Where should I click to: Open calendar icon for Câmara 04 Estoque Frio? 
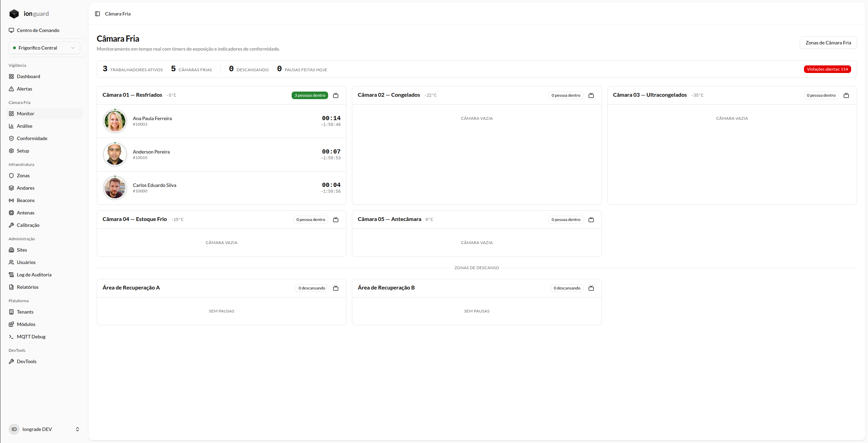pos(336,220)
